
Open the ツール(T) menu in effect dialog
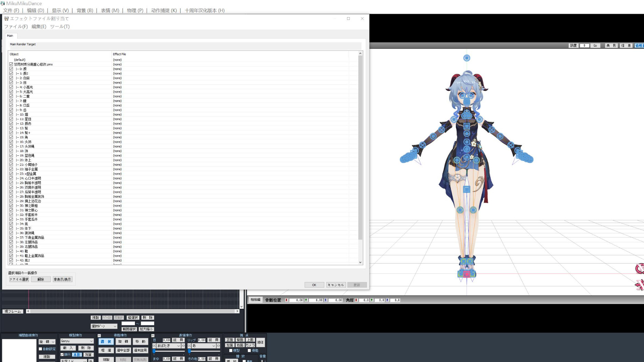[60, 26]
